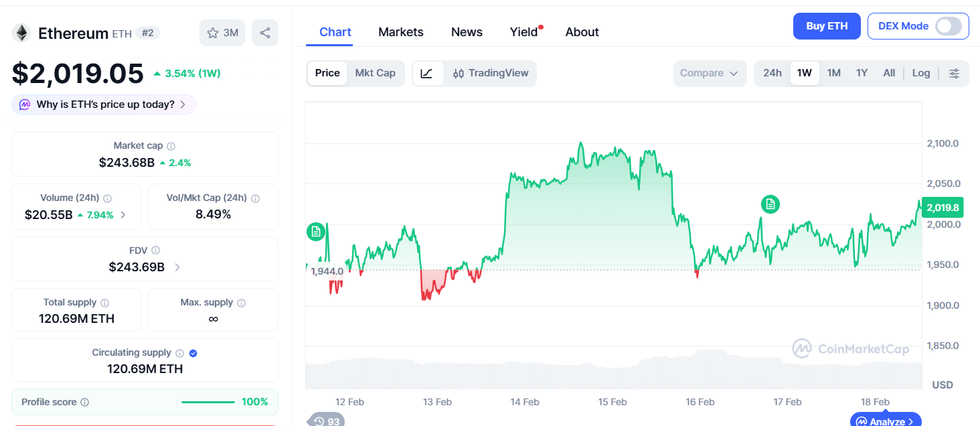The image size is (980, 426).
Task: Click the AI icon in ETH price question
Action: [25, 104]
